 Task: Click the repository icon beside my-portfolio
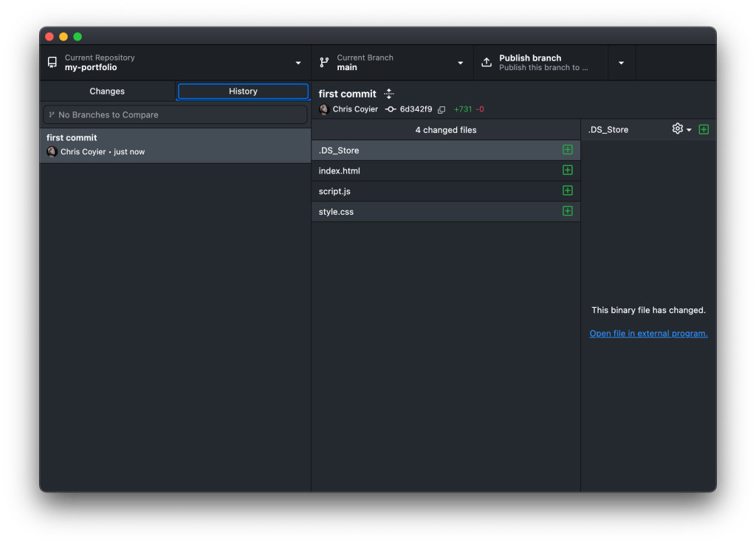[52, 62]
